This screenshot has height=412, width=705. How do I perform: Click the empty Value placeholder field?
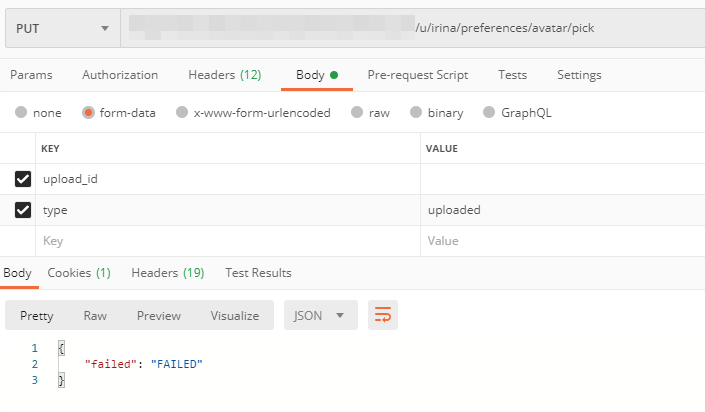pyautogui.click(x=563, y=241)
